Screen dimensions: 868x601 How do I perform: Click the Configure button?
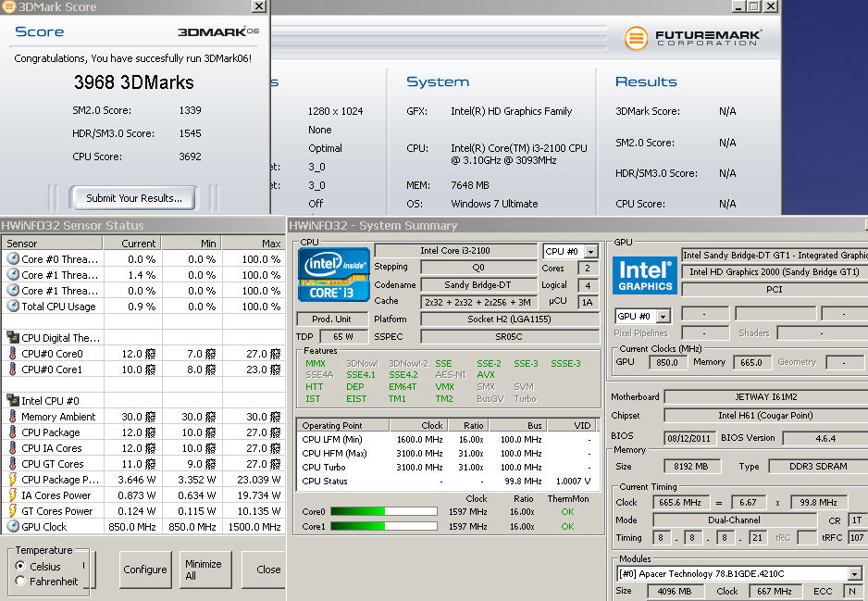(145, 570)
